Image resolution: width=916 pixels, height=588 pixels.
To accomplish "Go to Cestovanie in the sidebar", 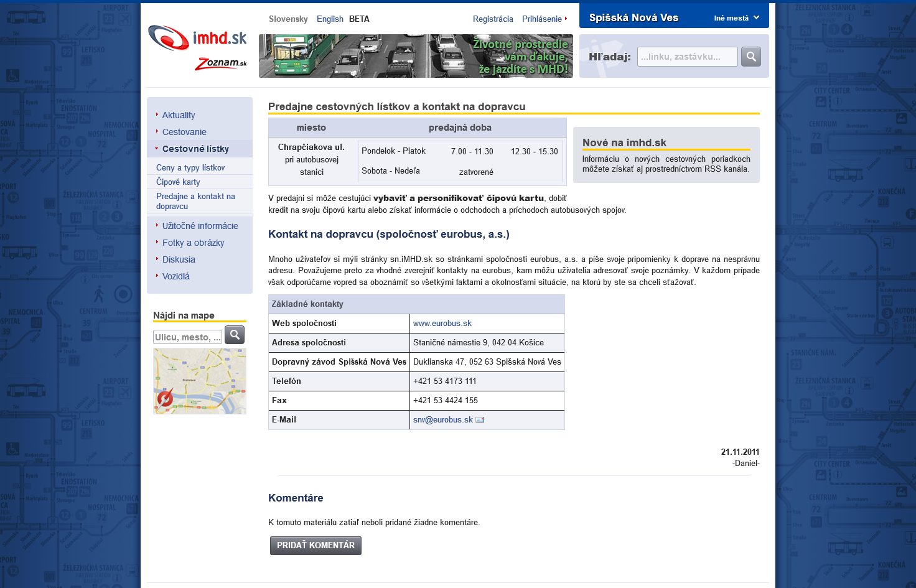I will 184,132.
